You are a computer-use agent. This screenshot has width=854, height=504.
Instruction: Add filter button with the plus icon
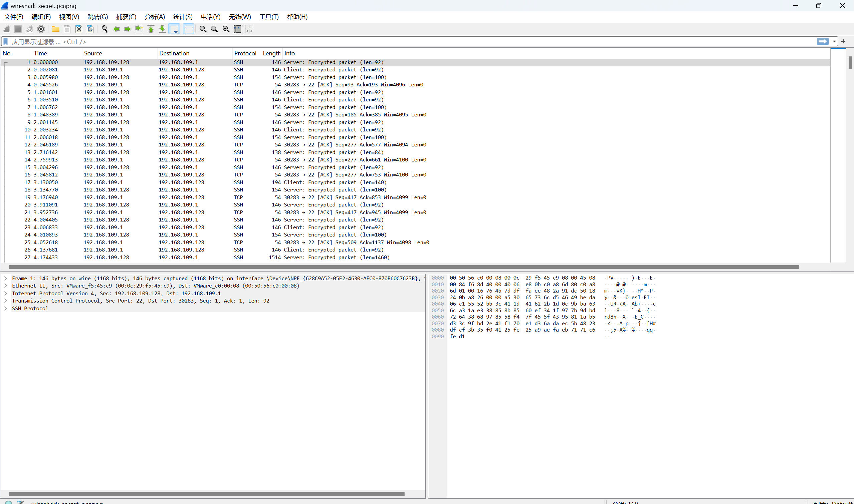843,41
